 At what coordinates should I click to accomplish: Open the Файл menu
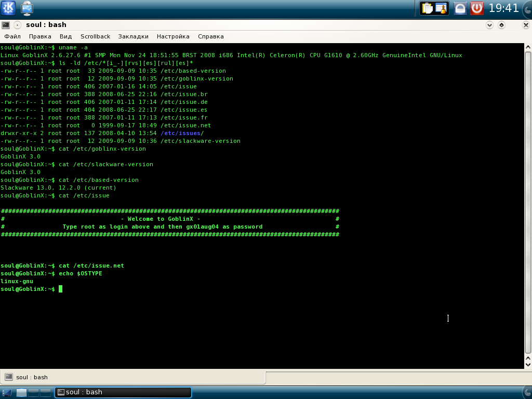point(12,36)
